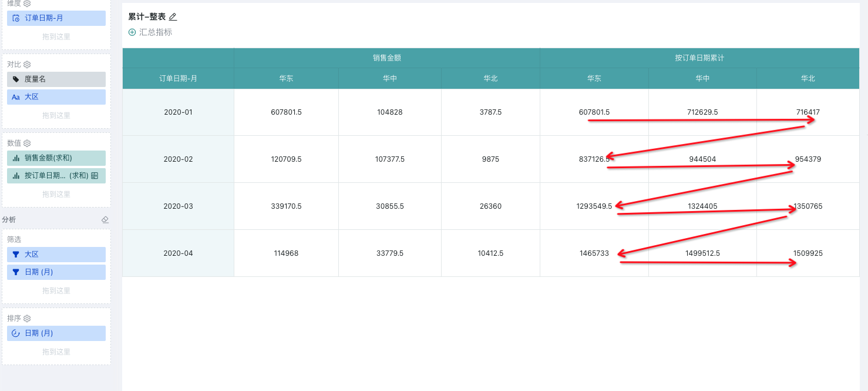Select the 销售金额(求和) measure pill
The image size is (868, 391).
56,158
